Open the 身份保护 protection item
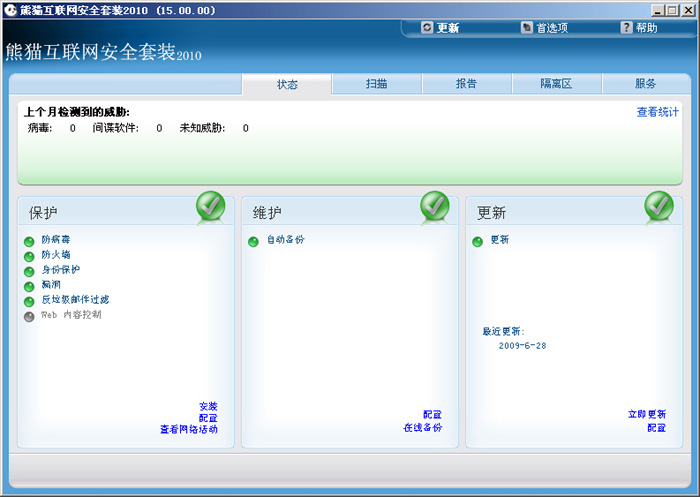 pyautogui.click(x=61, y=270)
